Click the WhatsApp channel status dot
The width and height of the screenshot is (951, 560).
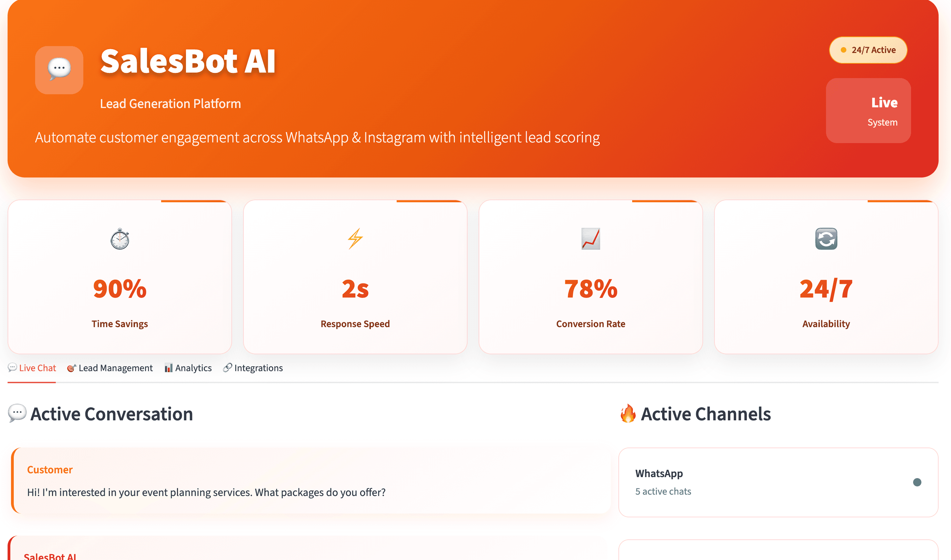pyautogui.click(x=917, y=482)
